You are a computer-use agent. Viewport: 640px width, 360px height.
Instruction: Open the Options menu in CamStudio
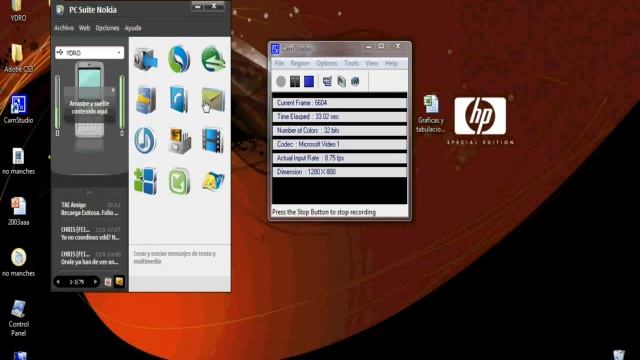point(327,63)
